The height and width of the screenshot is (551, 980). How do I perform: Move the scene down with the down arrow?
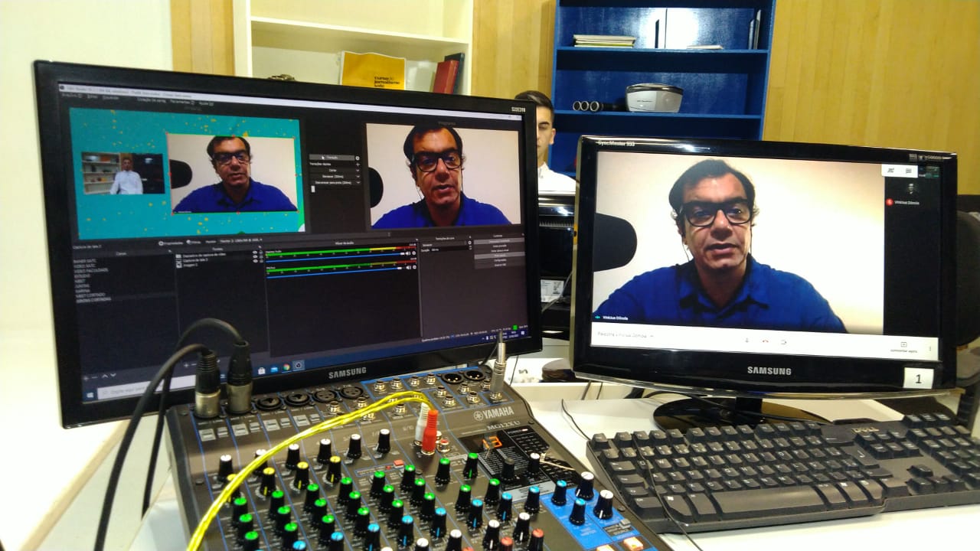(113, 375)
